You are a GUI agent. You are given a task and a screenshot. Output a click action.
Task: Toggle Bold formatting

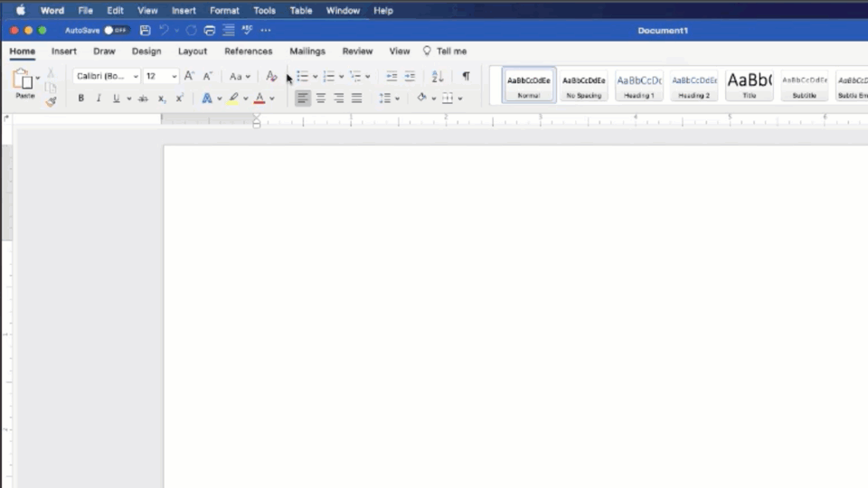[x=80, y=99]
